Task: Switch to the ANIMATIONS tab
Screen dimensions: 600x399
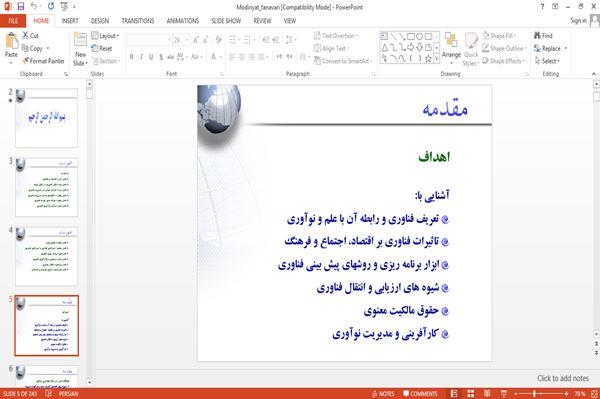Action: (x=183, y=21)
